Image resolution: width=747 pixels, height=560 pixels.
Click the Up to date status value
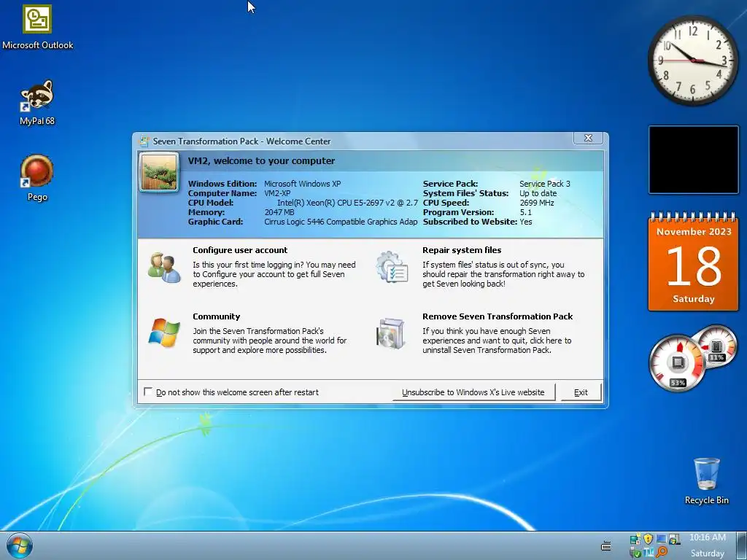(x=538, y=192)
